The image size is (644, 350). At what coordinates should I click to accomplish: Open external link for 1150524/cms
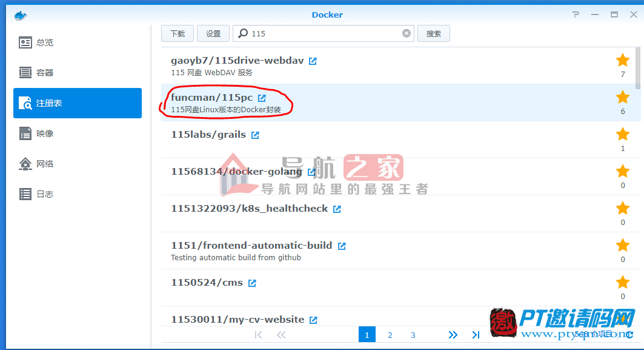(x=252, y=283)
